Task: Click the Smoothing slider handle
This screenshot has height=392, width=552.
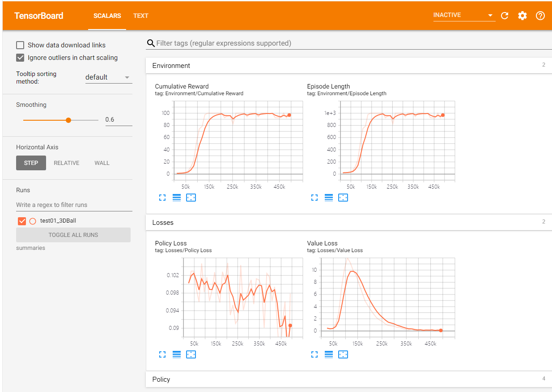Action: click(x=68, y=120)
